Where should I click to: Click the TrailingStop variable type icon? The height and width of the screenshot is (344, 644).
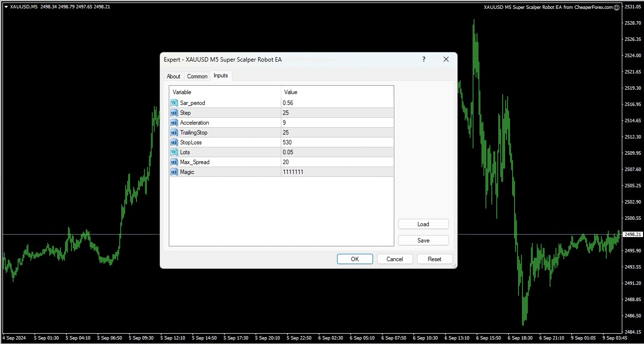(174, 133)
